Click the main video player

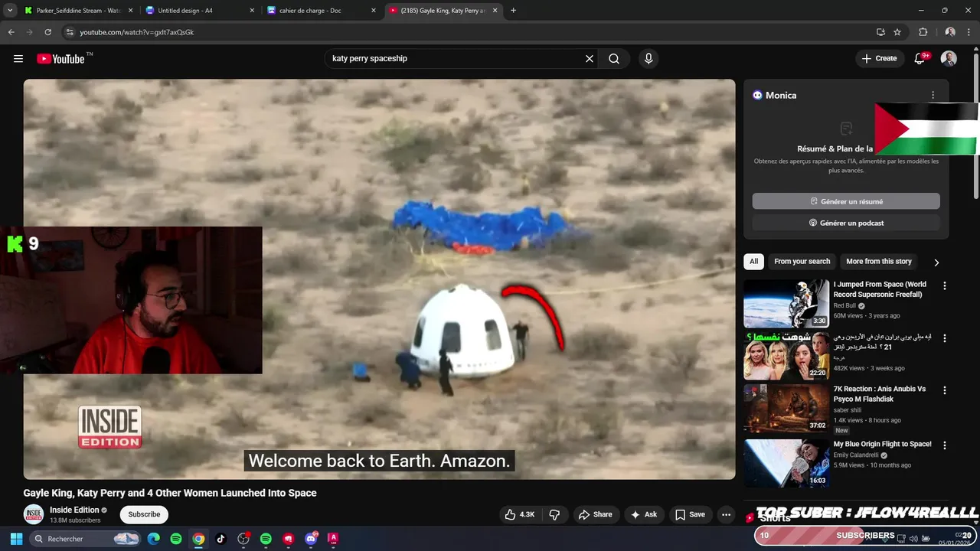point(379,279)
